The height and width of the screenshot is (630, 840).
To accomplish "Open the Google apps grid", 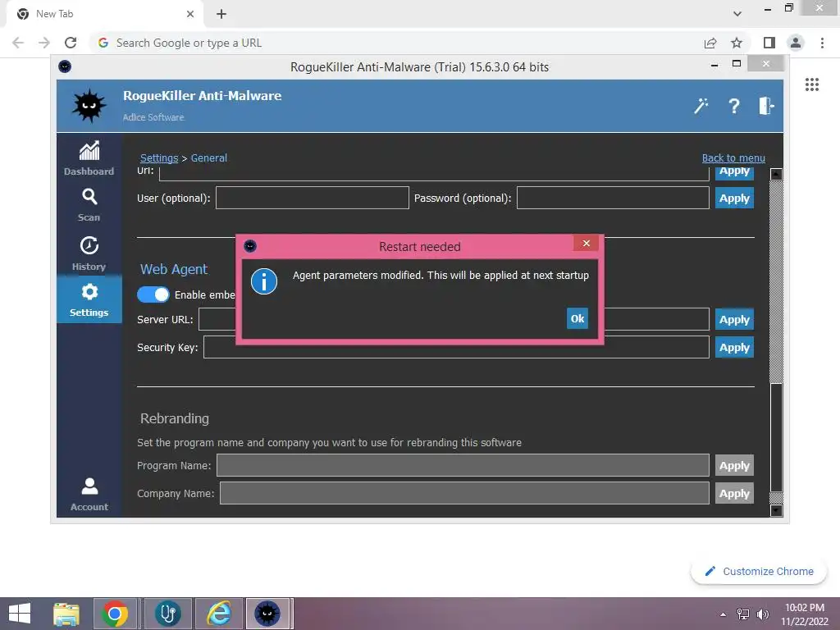I will [x=812, y=84].
